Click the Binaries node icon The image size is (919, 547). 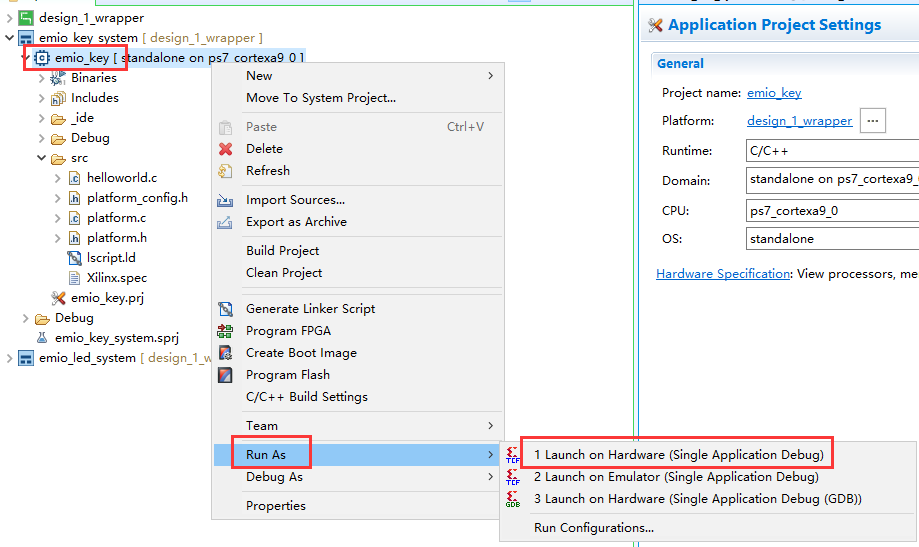[57, 78]
